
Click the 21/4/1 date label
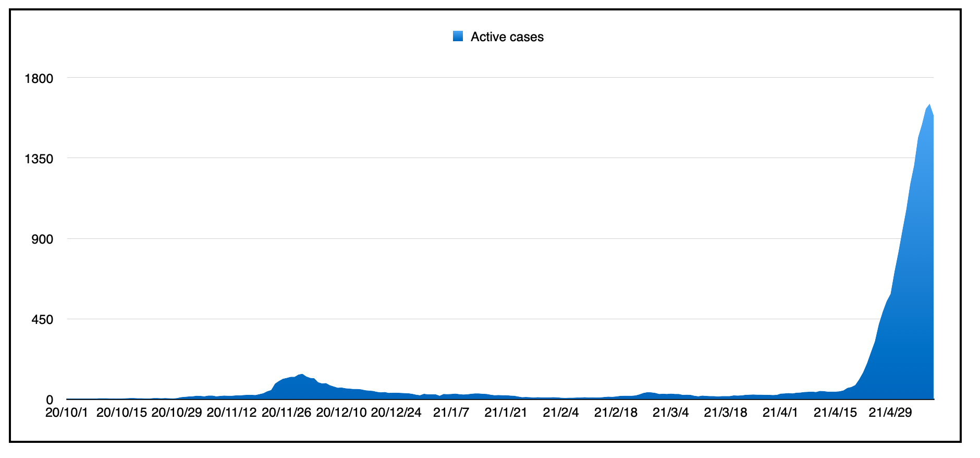click(x=780, y=413)
